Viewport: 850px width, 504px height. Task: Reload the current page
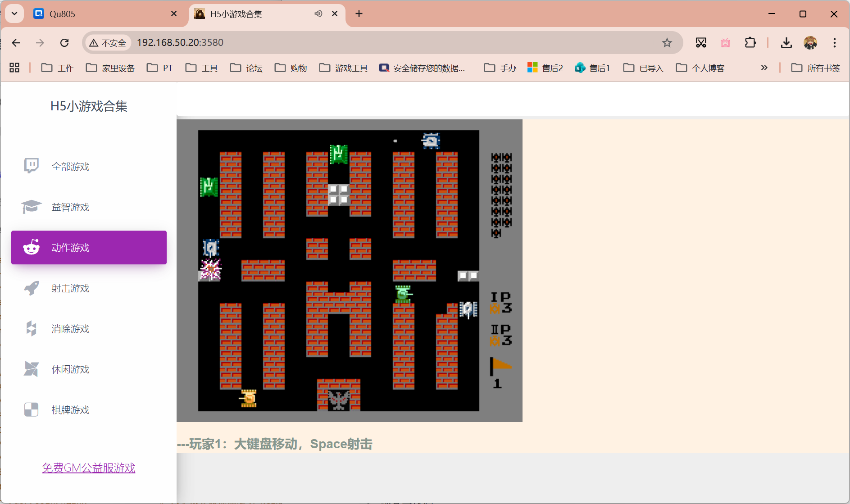pyautogui.click(x=64, y=42)
